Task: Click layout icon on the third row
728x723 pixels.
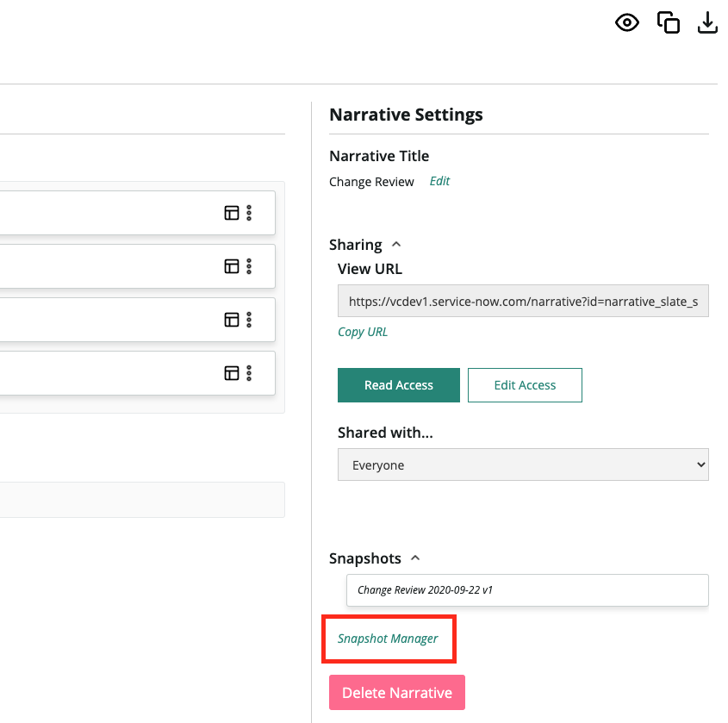Action: pyautogui.click(x=231, y=320)
